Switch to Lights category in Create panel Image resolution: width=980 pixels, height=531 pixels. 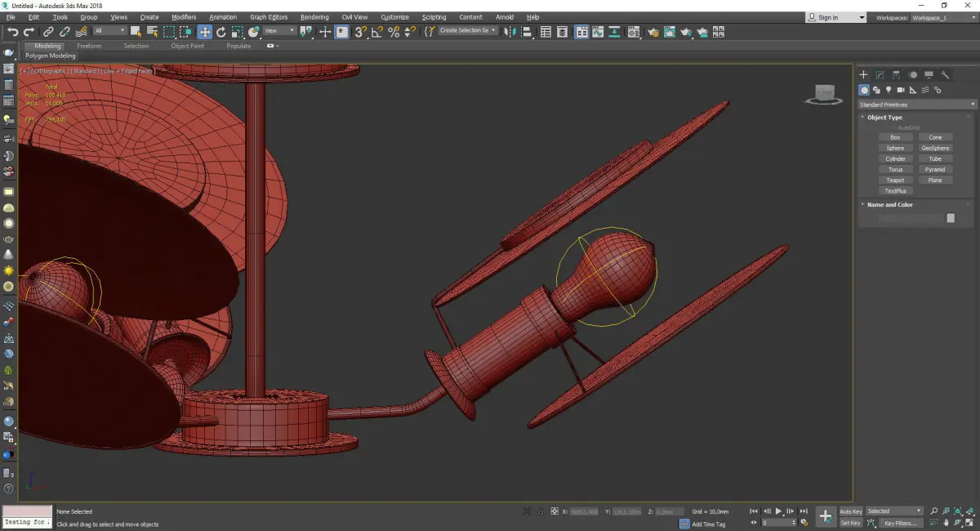(889, 90)
